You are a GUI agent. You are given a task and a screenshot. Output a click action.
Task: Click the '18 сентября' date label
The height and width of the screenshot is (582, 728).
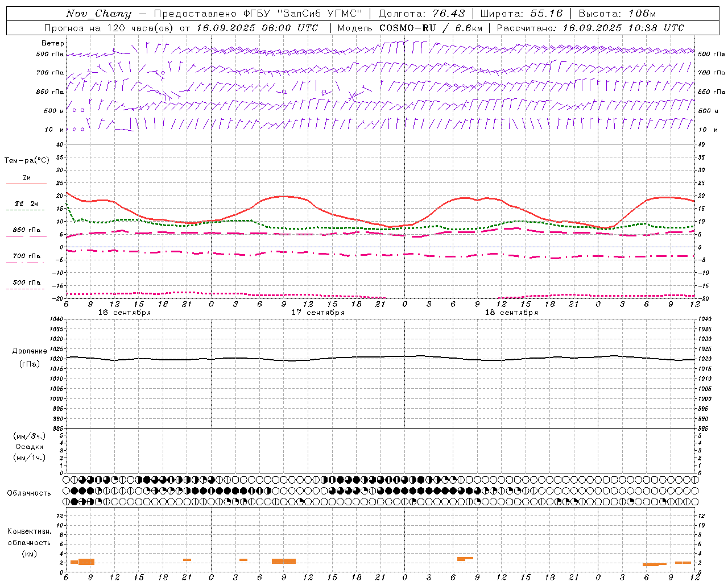tap(511, 313)
